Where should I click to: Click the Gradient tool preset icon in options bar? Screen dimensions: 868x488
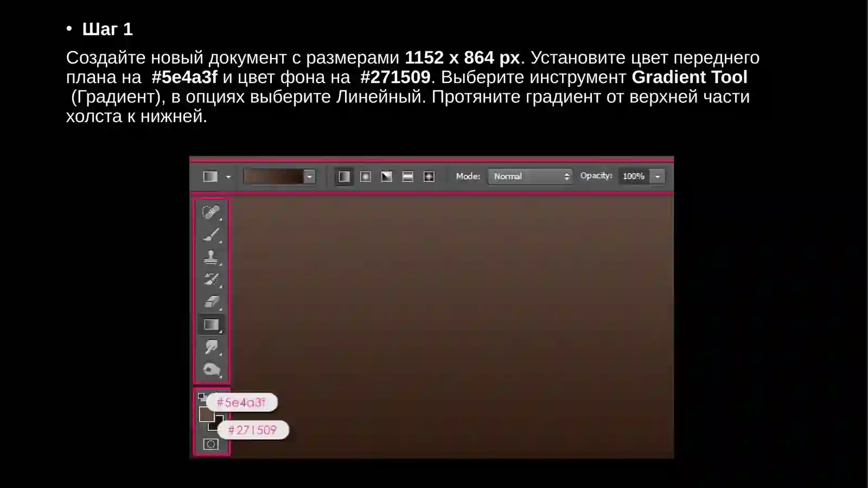pyautogui.click(x=210, y=176)
